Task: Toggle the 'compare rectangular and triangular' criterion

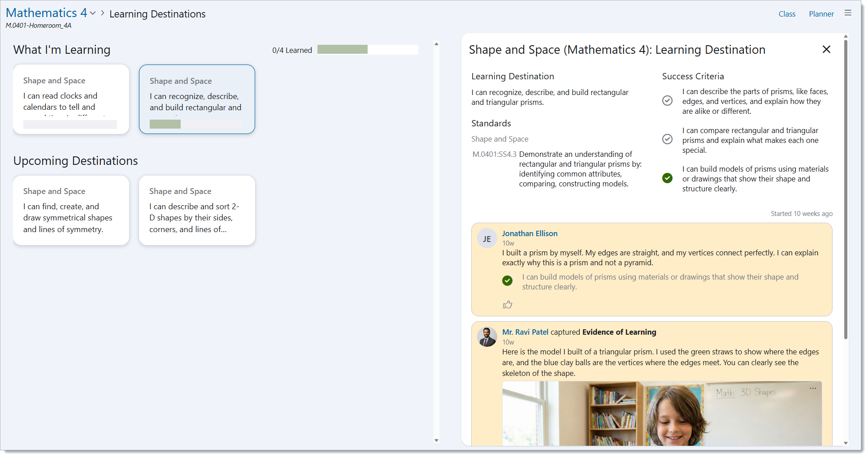Action: [667, 139]
